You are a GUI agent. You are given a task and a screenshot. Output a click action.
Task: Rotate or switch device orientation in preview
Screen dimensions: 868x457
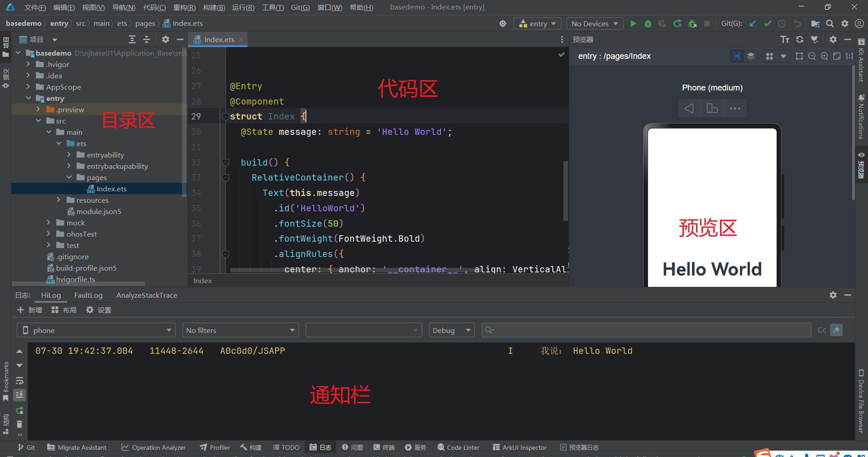(x=712, y=109)
